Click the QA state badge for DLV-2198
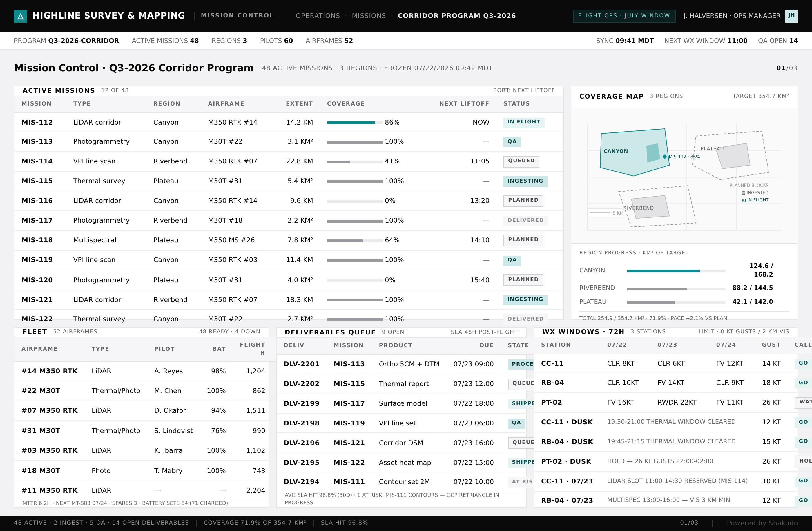The height and width of the screenshot is (531, 812). [516, 423]
